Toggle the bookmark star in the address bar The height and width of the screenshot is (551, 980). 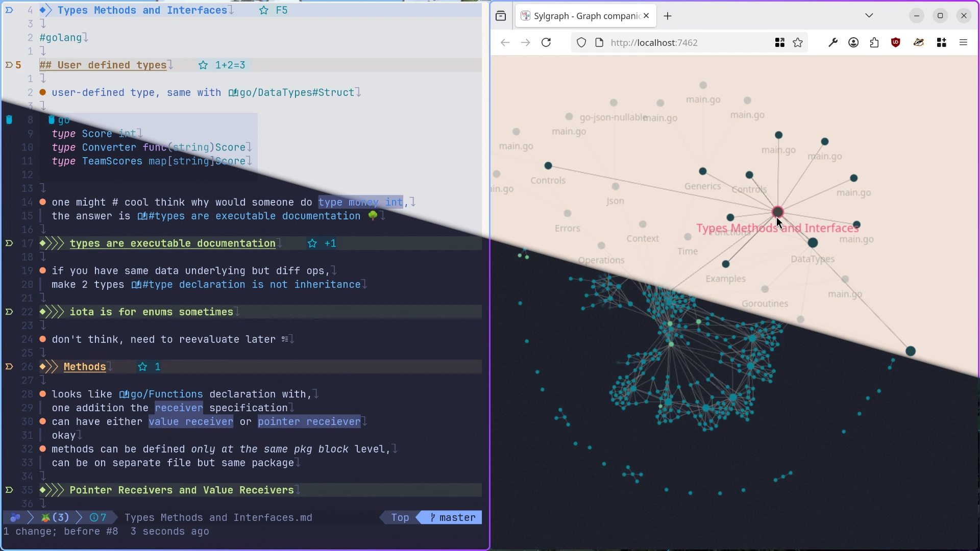tap(797, 42)
